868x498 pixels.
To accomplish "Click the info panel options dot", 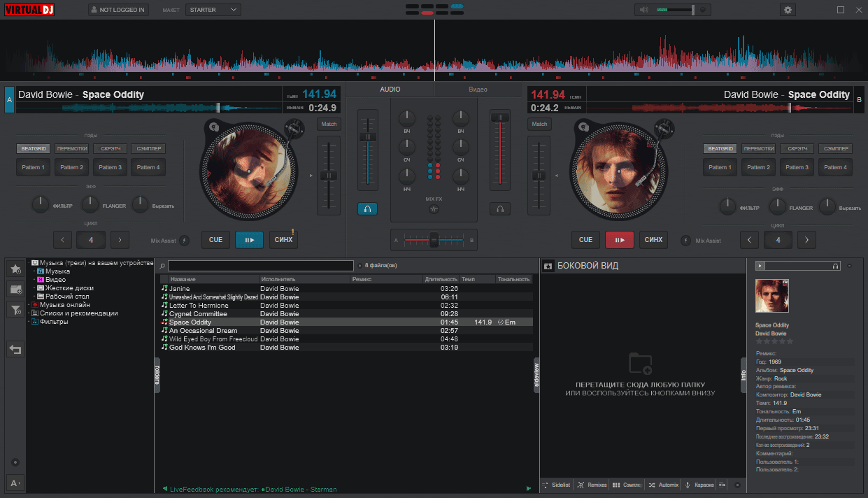I will [x=849, y=266].
